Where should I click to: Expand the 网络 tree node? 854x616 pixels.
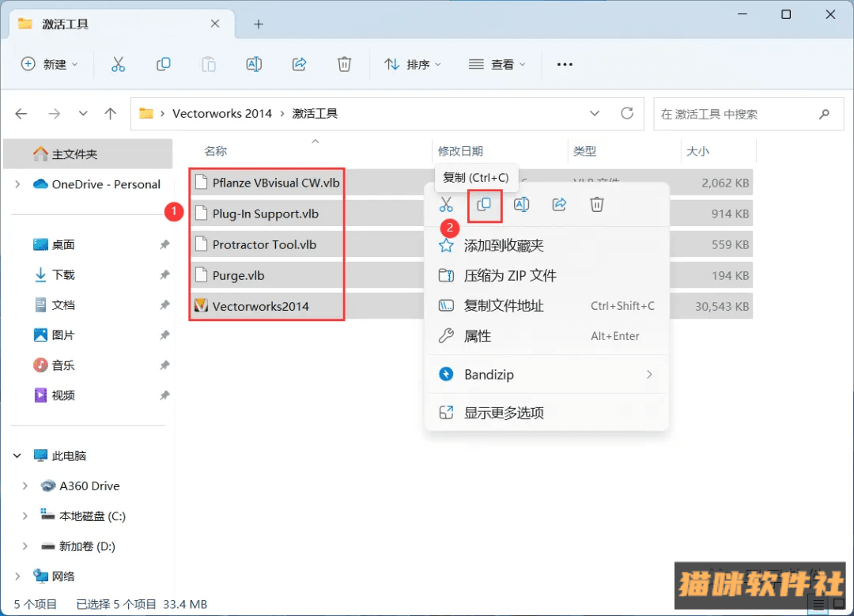point(17,576)
